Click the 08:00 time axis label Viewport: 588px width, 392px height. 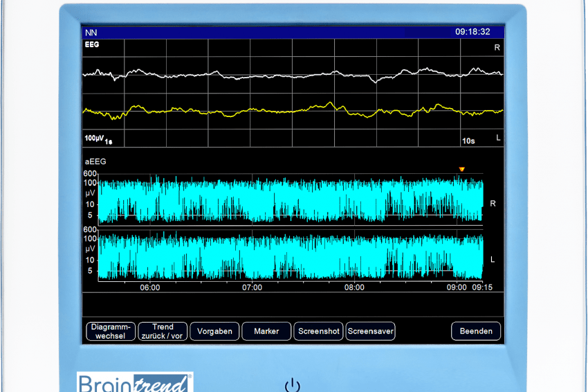354,287
